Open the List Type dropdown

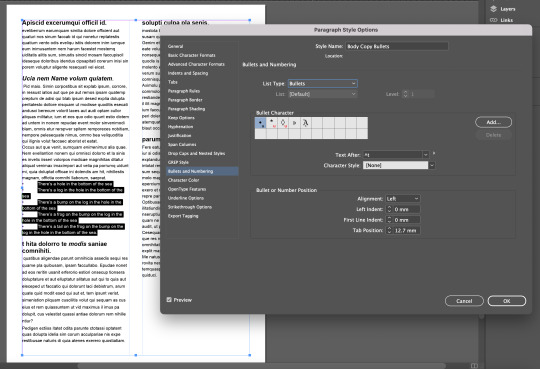point(323,83)
